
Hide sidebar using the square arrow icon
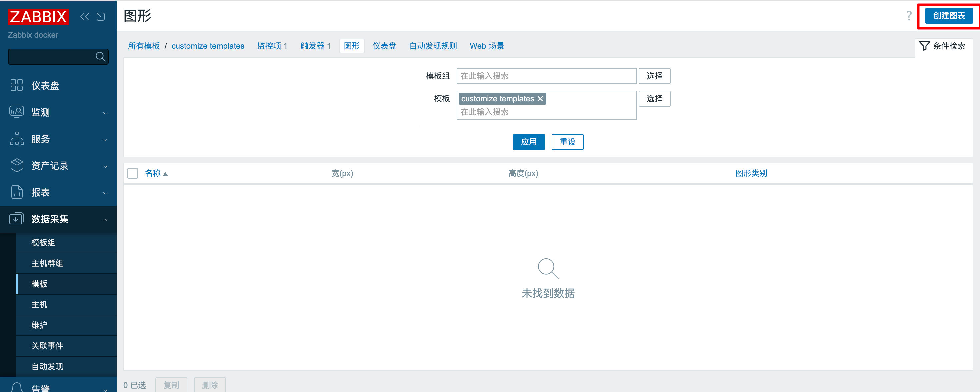click(x=100, y=16)
